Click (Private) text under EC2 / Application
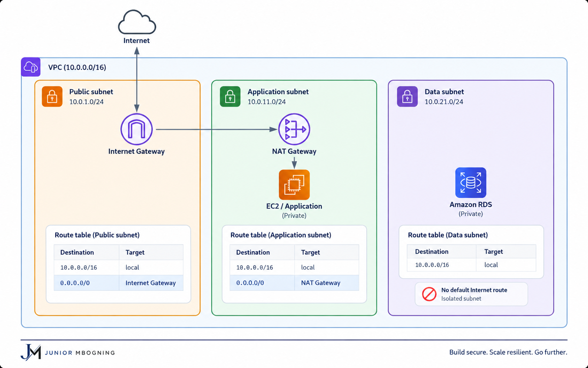Viewport: 588px width, 368px height. point(294,216)
